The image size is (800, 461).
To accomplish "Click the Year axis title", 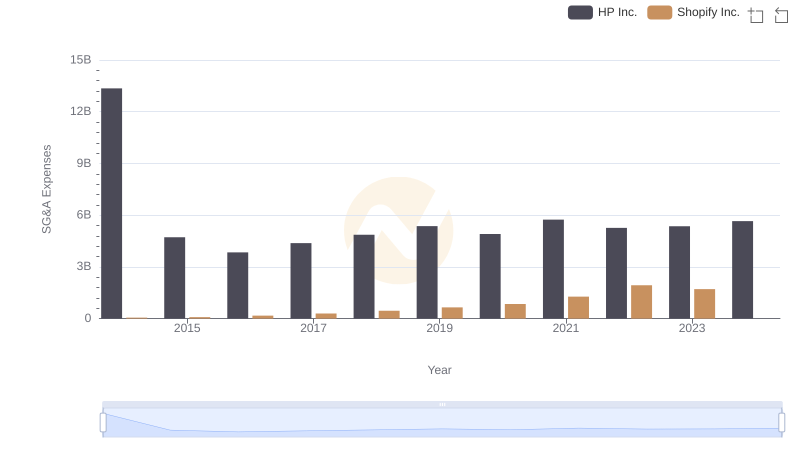I will click(x=439, y=370).
